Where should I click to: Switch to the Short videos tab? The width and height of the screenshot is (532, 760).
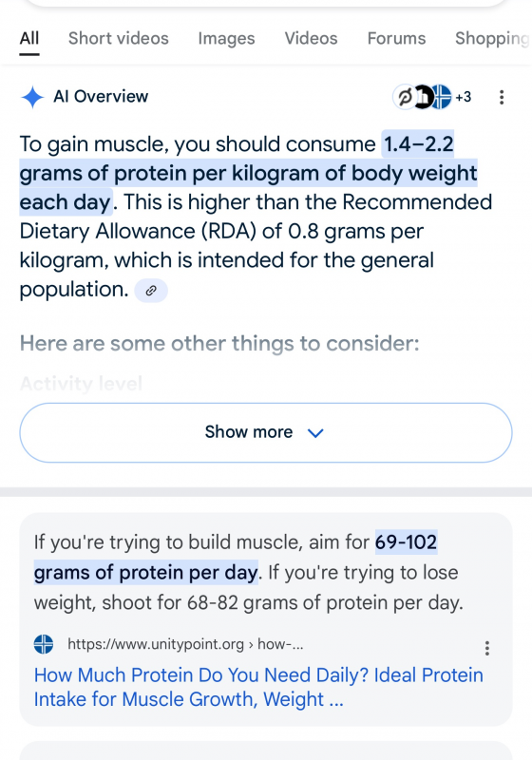coord(118,38)
